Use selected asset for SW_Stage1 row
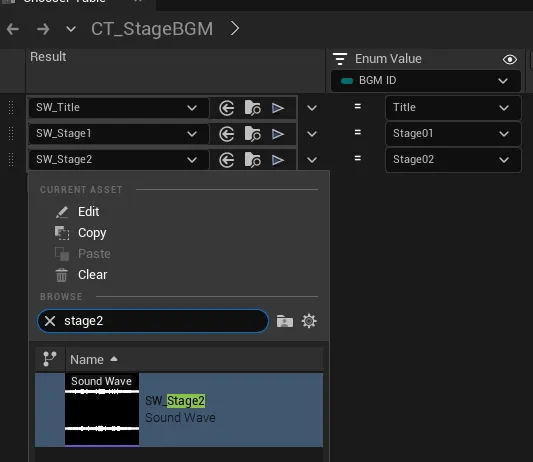The width and height of the screenshot is (533, 462). [x=227, y=134]
